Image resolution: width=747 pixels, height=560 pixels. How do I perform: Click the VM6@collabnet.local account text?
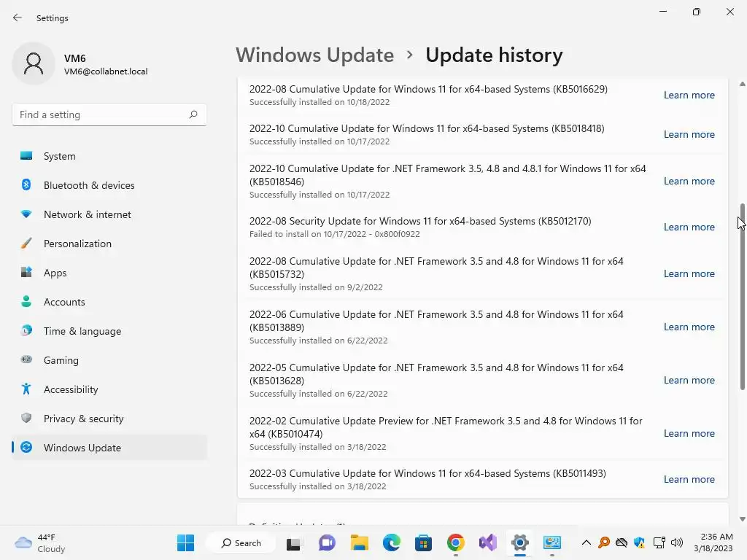[106, 71]
